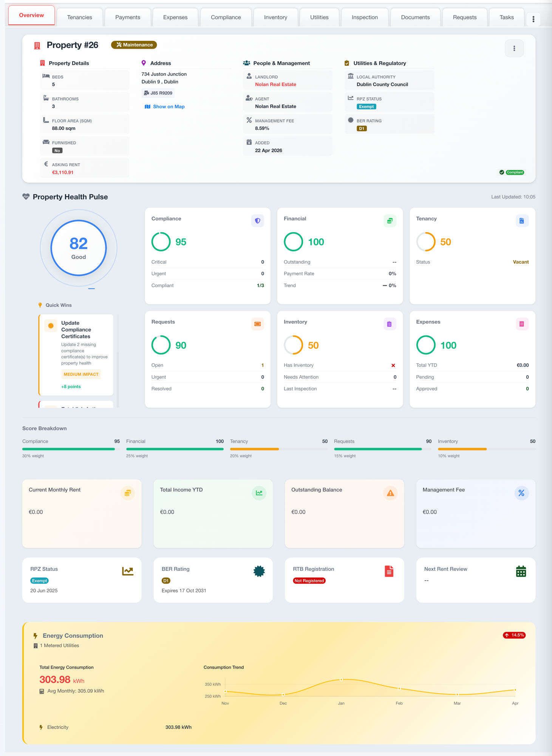Screen dimensions: 552x756
Task: Click the Total Income YTD chart icon
Action: pyautogui.click(x=259, y=493)
